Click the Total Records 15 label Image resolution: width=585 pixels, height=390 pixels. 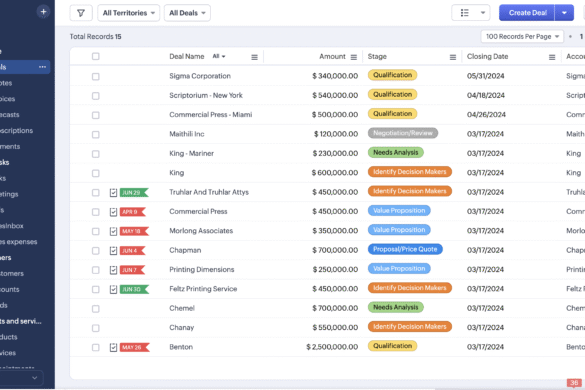(x=96, y=37)
